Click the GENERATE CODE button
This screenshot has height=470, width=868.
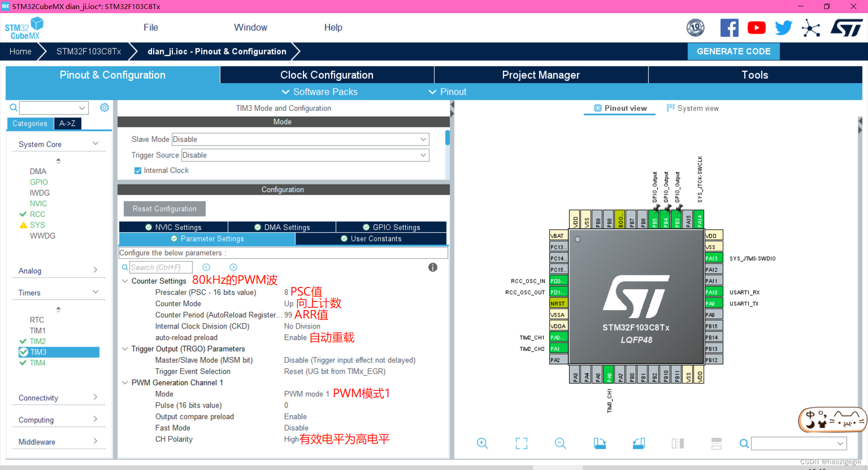733,52
